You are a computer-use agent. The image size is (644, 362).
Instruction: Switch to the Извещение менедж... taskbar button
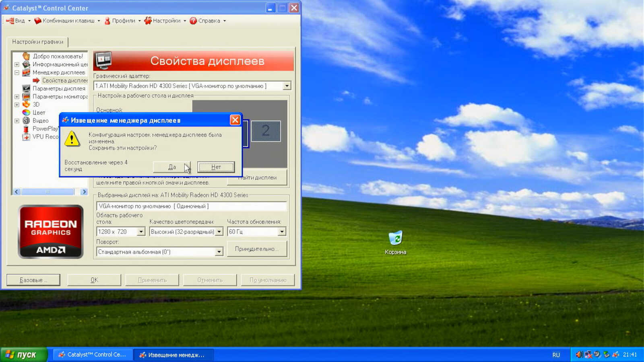pos(173,355)
